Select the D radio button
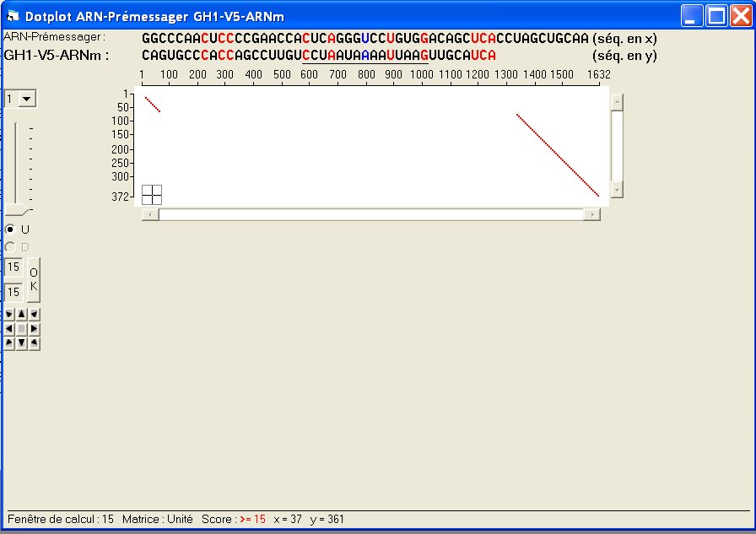The width and height of the screenshot is (756, 534). click(10, 246)
